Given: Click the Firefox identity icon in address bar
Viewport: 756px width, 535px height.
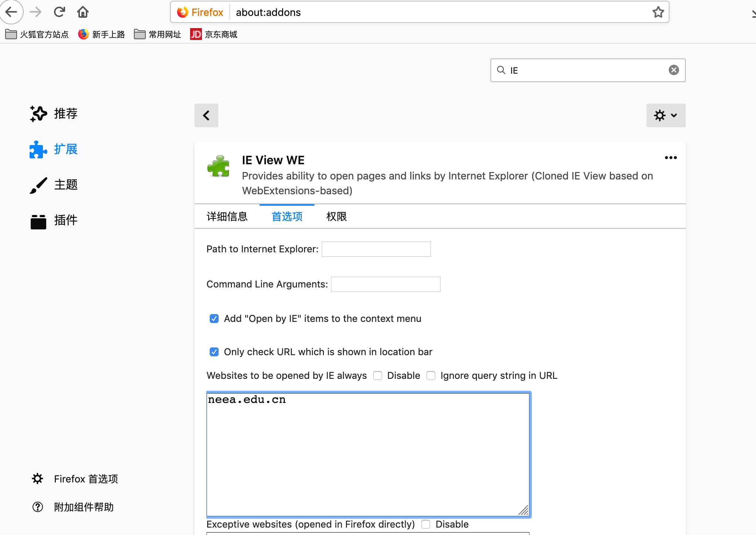Looking at the screenshot, I should (x=200, y=12).
